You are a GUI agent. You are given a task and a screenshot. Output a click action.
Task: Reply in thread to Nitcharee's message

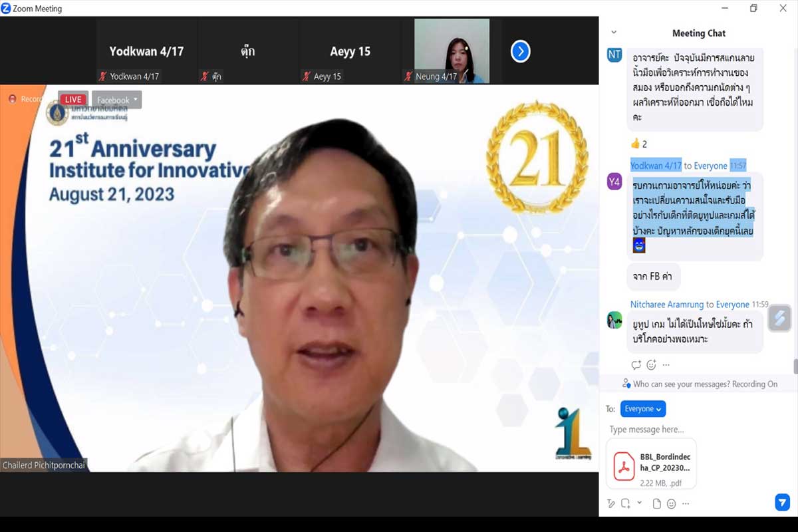[x=636, y=365]
